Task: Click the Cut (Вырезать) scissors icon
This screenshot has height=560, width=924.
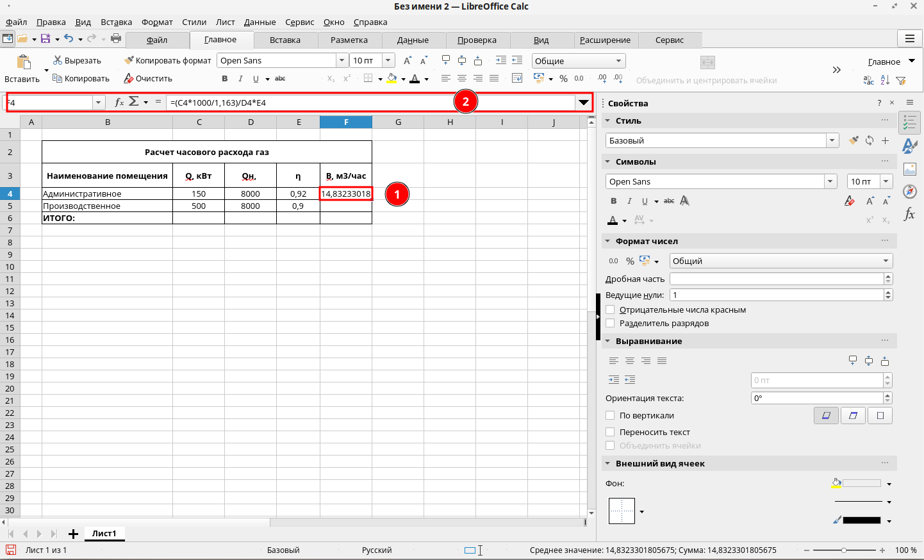Action: pyautogui.click(x=58, y=60)
